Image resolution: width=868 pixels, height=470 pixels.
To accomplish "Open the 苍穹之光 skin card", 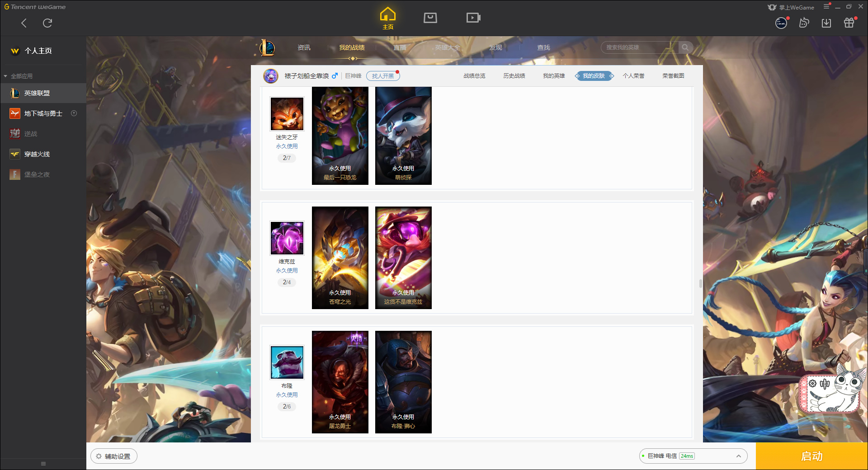I will [x=340, y=258].
